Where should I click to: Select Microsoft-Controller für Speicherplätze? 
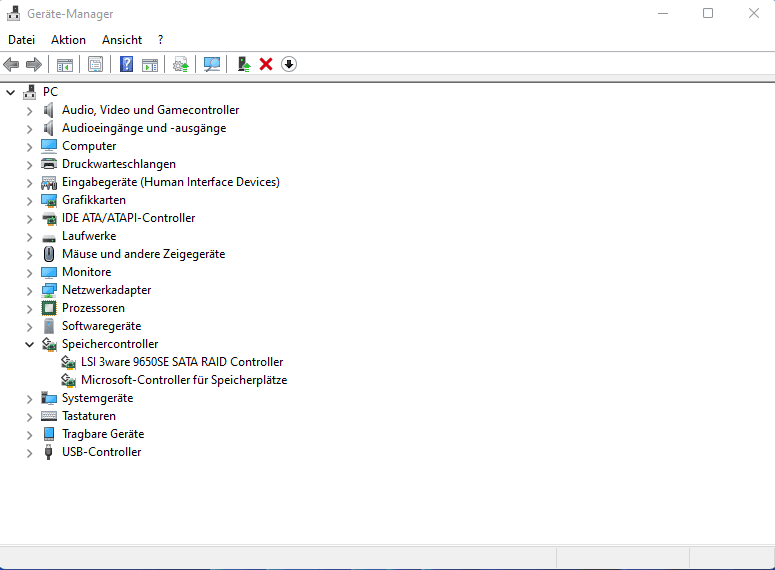(184, 380)
